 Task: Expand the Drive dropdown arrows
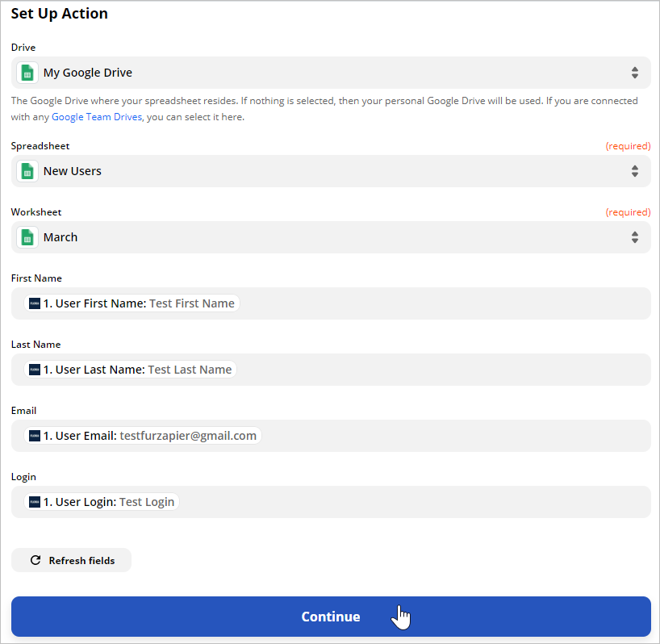pyautogui.click(x=635, y=73)
